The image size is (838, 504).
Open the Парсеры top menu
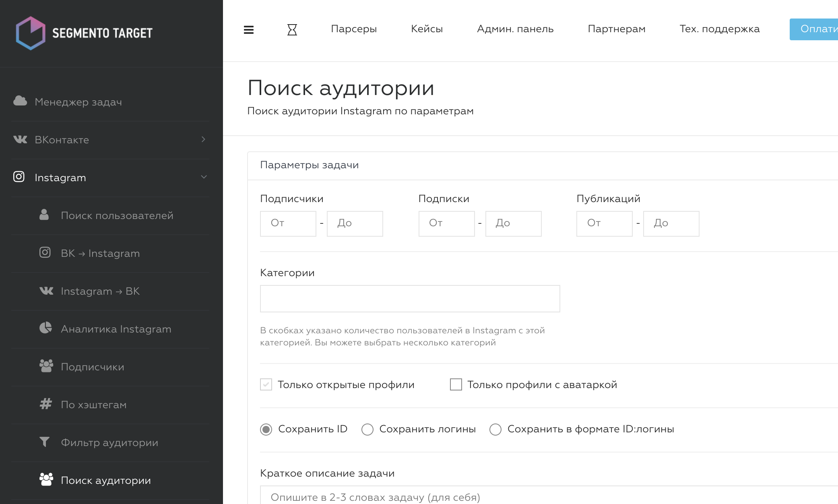[x=354, y=29]
